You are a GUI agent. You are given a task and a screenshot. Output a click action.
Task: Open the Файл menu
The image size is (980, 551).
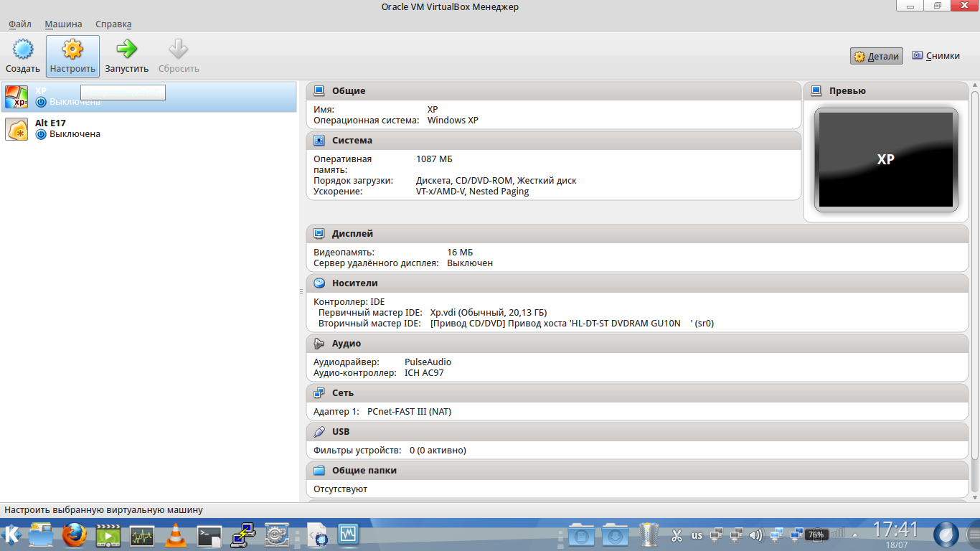20,24
